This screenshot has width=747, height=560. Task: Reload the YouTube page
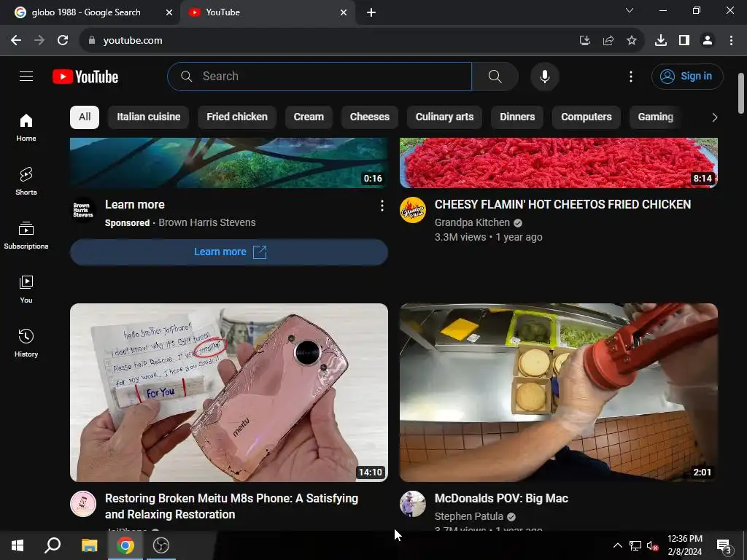pos(63,41)
